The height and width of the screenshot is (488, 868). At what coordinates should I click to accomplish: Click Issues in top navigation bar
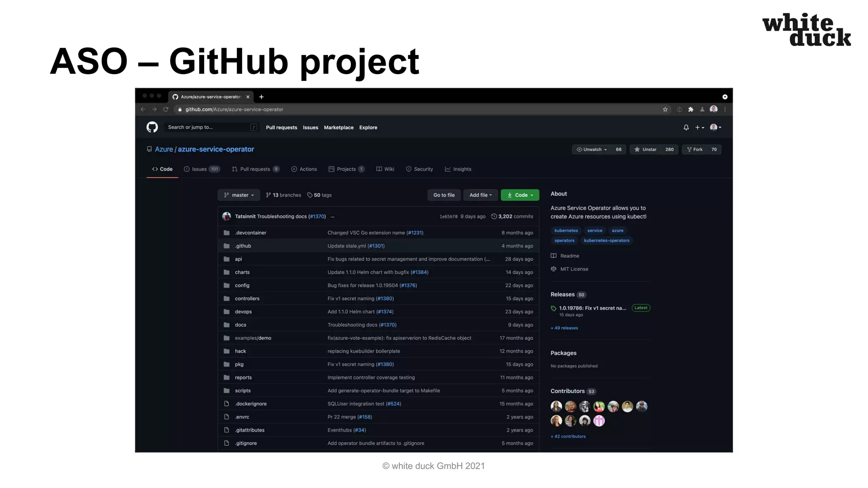[x=311, y=128]
